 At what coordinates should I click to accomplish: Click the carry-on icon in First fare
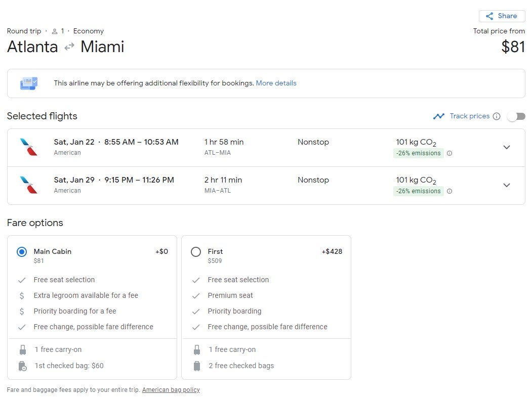(x=196, y=350)
